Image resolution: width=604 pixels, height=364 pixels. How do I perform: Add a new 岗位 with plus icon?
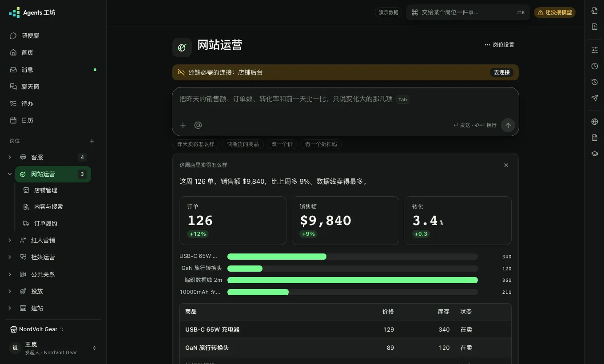(92, 141)
